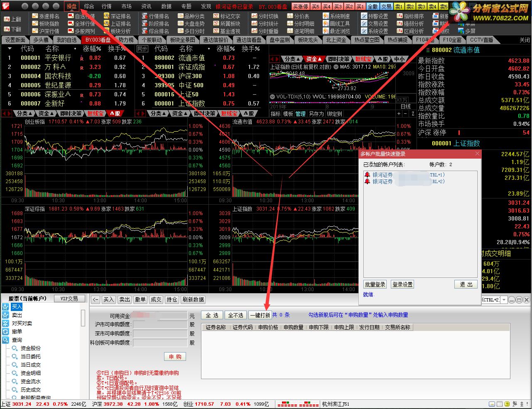Click 批量登录 in the multi-account dialog
Image resolution: width=532 pixels, height=409 pixels.
click(x=375, y=284)
